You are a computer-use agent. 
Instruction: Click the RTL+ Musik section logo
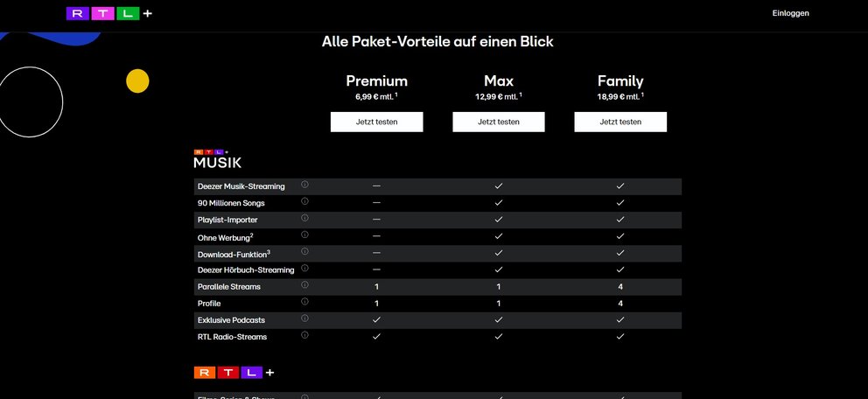click(x=217, y=159)
